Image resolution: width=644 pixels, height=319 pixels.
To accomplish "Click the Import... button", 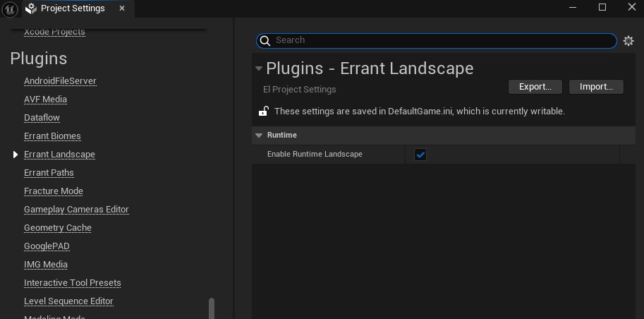I will [x=596, y=87].
